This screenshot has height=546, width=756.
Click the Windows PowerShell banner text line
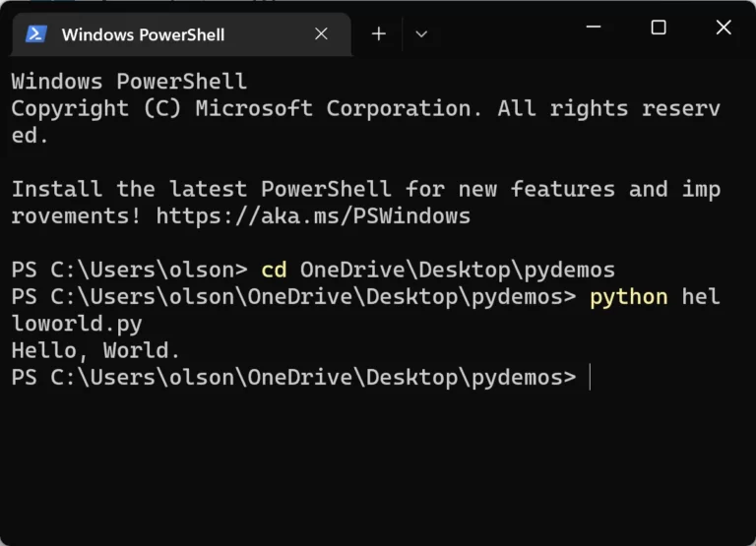click(129, 81)
